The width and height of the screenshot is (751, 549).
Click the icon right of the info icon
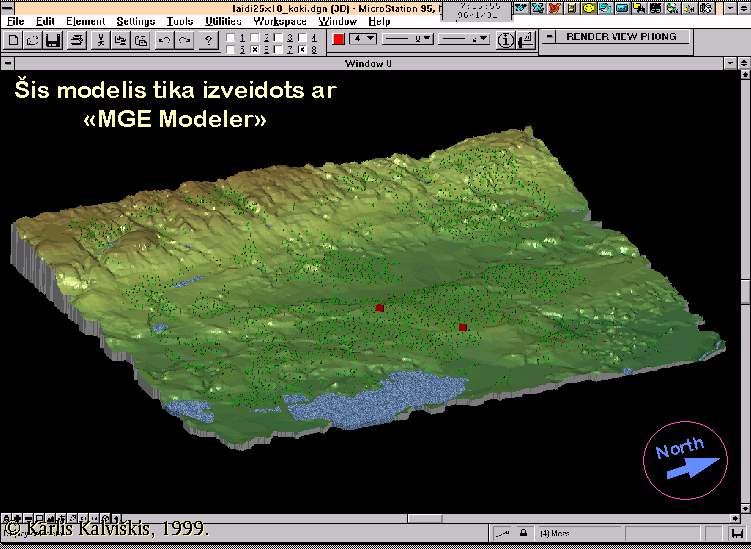[525, 40]
